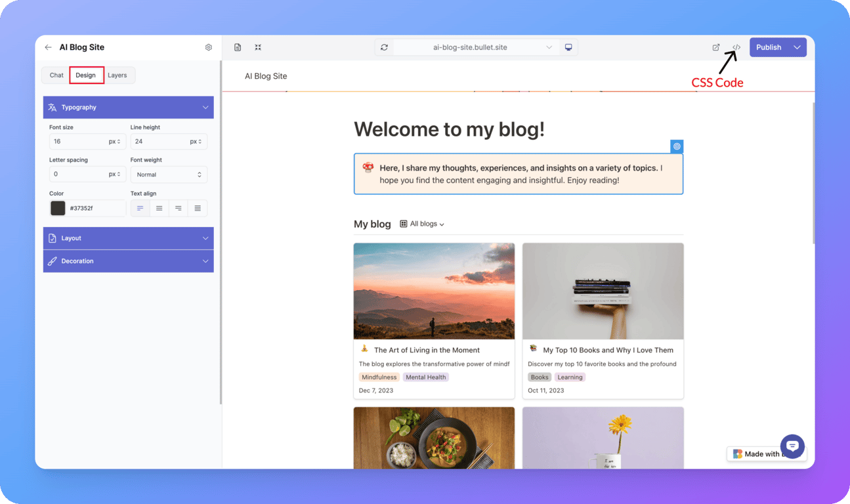Switch to desktop preview mode
This screenshot has height=504, width=850.
pos(568,47)
